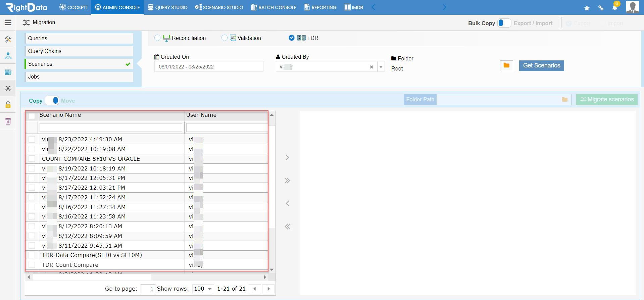
Task: Move all scenarios right with double arrow
Action: pyautogui.click(x=287, y=181)
